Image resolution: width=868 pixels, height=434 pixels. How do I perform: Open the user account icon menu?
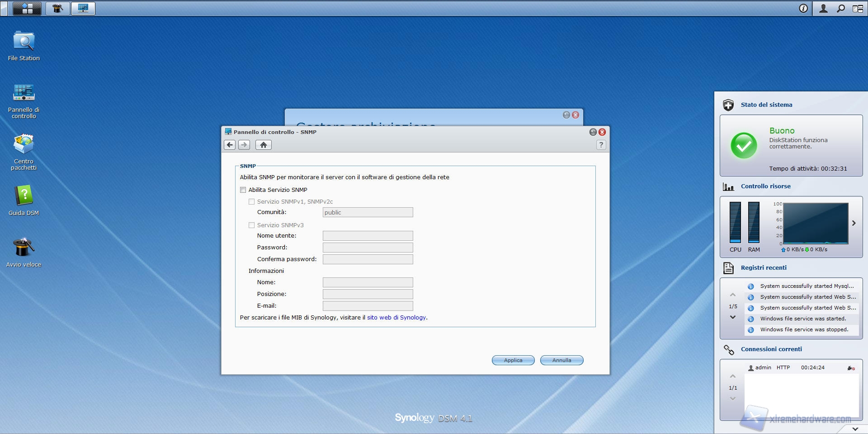pyautogui.click(x=823, y=8)
